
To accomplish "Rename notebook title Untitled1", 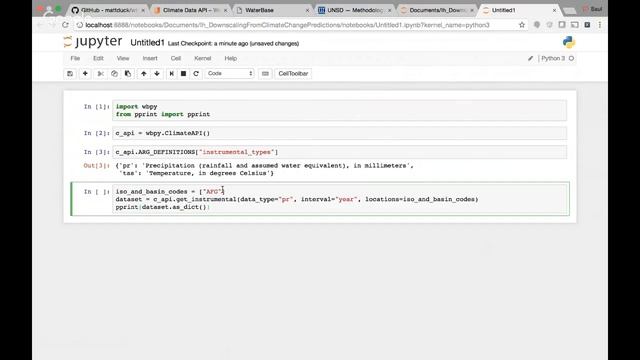I will click(147, 43).
